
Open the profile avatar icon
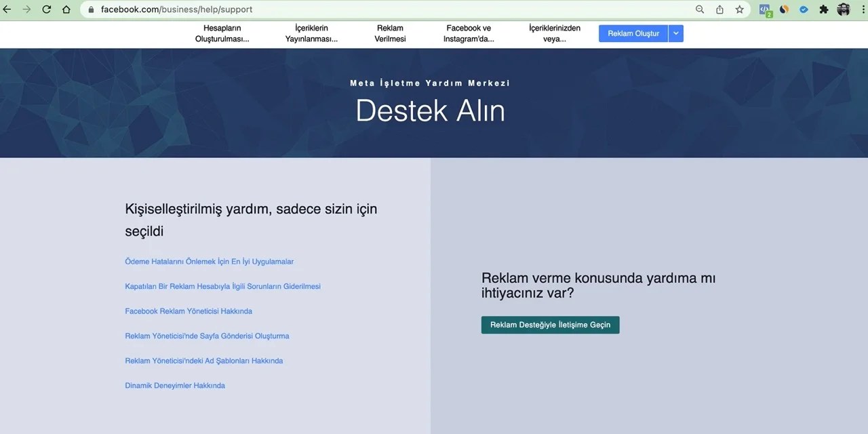click(844, 9)
